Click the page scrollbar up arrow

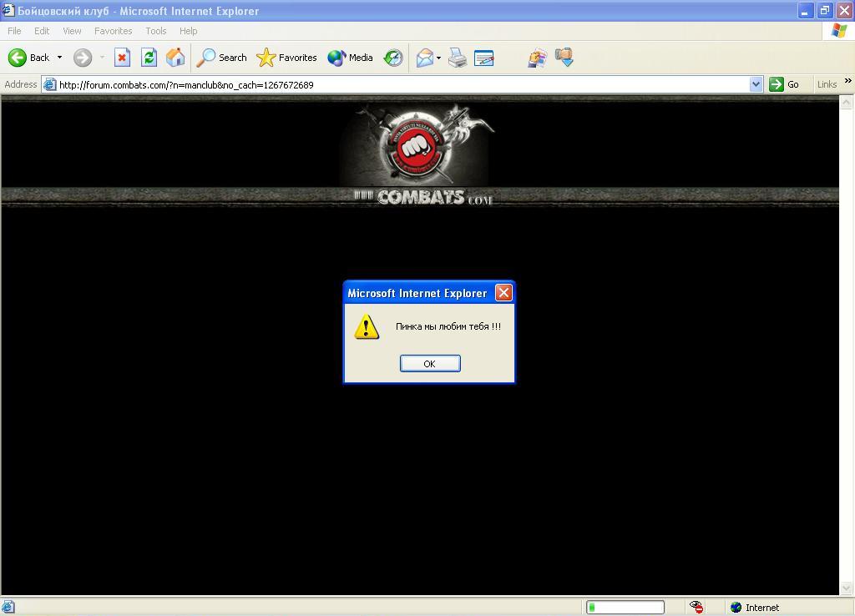point(847,103)
